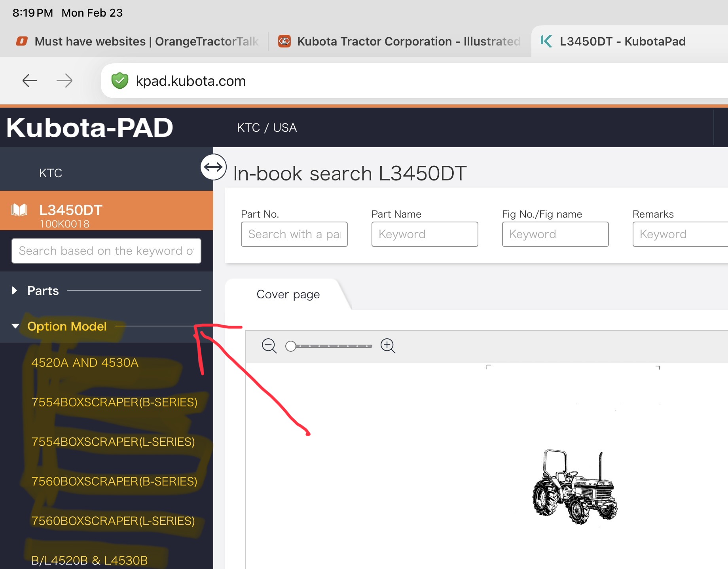Image resolution: width=728 pixels, height=569 pixels.
Task: Open 7554BOXSCRAPER(B-SERIES) option
Action: (x=114, y=402)
